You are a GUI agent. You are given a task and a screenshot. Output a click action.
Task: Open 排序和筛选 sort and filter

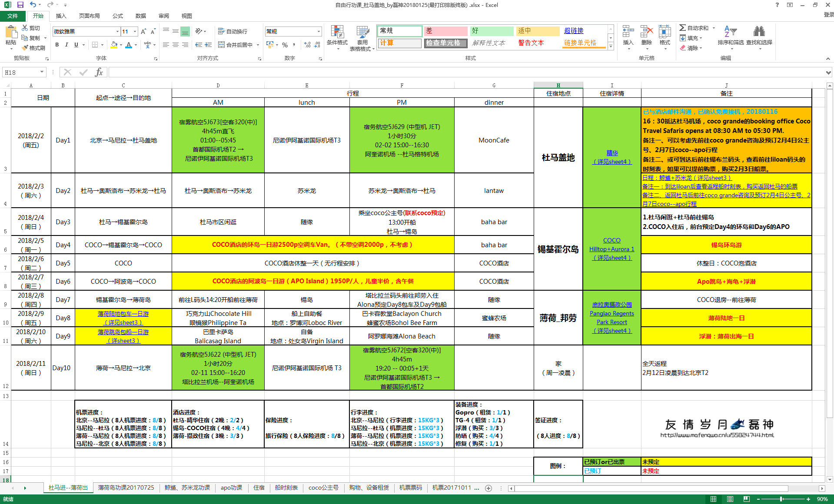click(731, 37)
